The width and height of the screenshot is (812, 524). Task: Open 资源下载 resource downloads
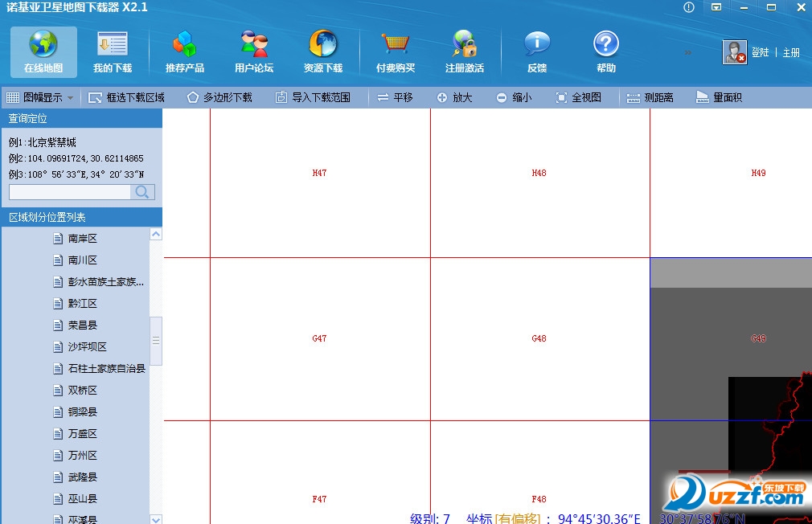[x=323, y=51]
